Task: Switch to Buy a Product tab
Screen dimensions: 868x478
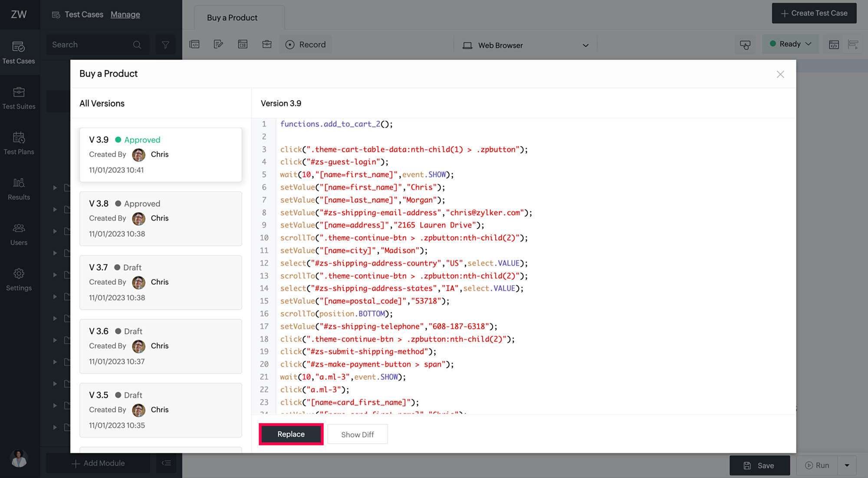Action: pos(232,18)
